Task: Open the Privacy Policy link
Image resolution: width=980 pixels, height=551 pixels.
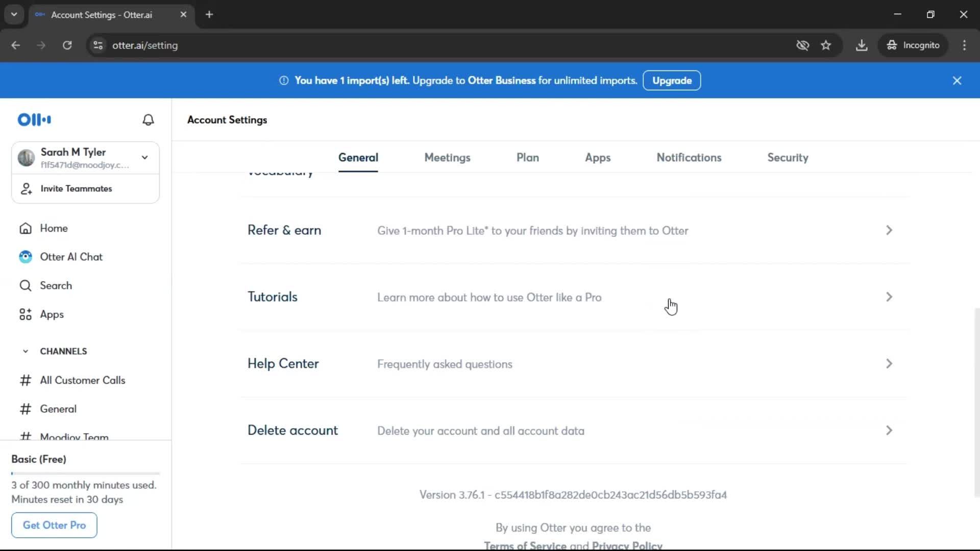Action: pyautogui.click(x=627, y=545)
